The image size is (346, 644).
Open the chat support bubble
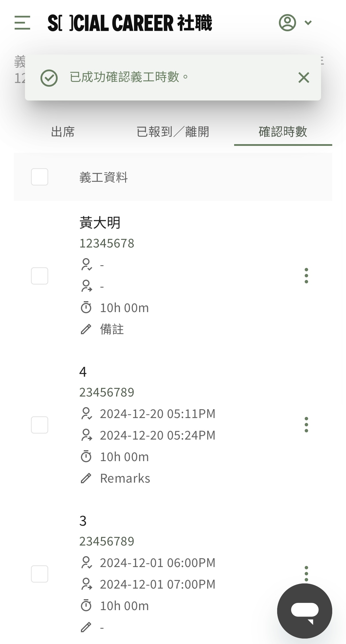(305, 611)
